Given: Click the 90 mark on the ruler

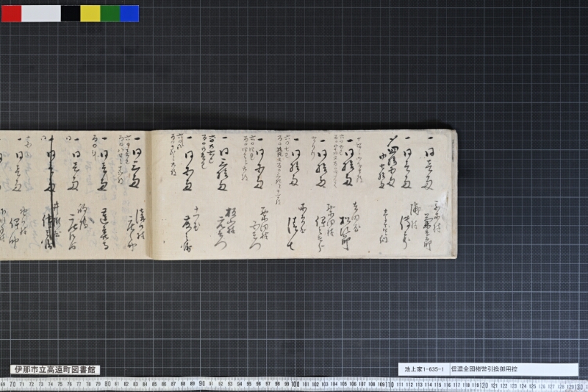Looking at the screenshot, I should pyautogui.click(x=201, y=384).
